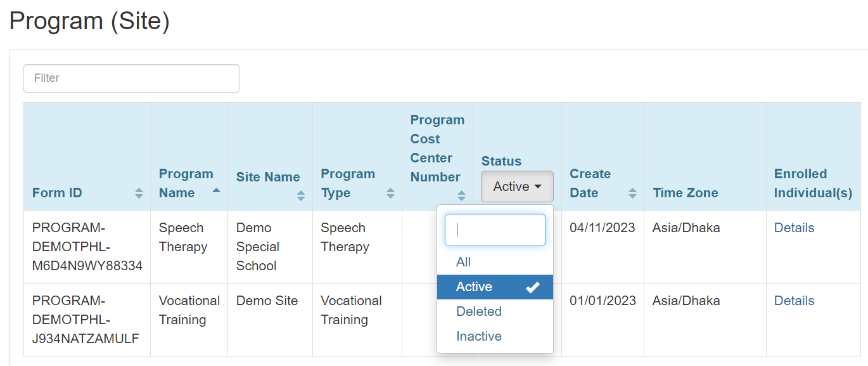Select All in status dropdown
The width and height of the screenshot is (868, 366).
pos(495,262)
